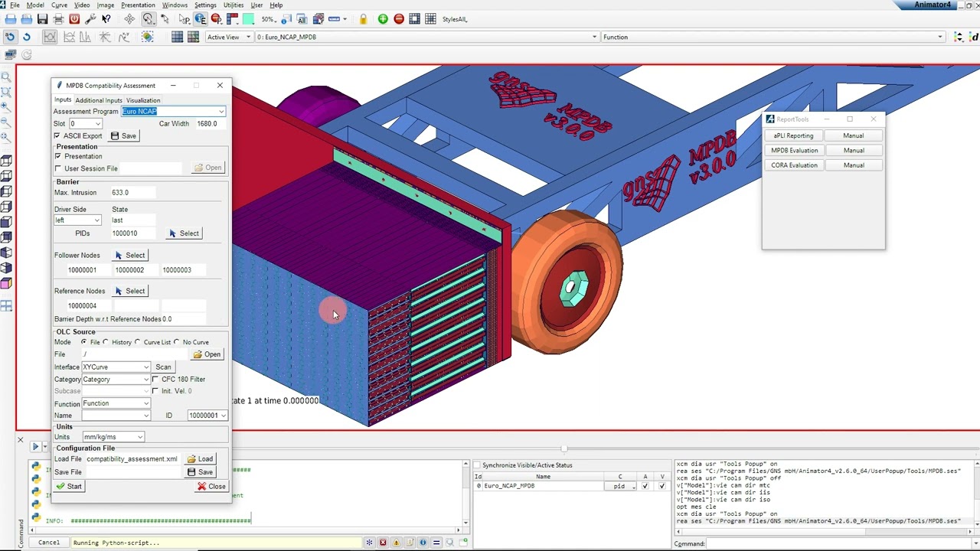Open the Settings menu
Viewport: 980px width, 551px height.
(x=205, y=5)
